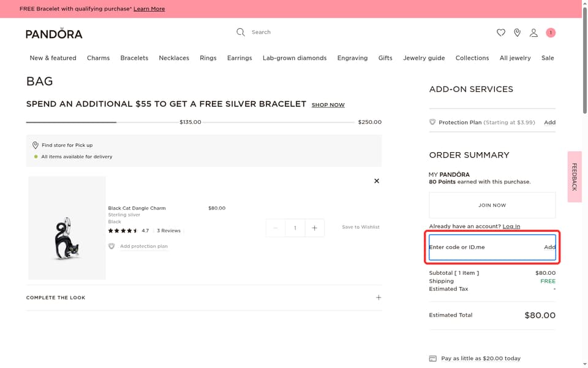Click the search magnifier icon
Viewport: 588px width, 368px height.
(x=240, y=33)
